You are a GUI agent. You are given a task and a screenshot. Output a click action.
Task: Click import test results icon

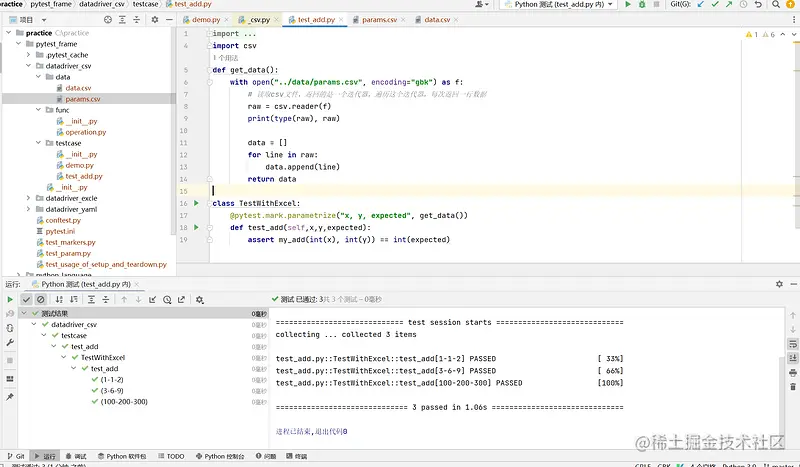point(153,300)
